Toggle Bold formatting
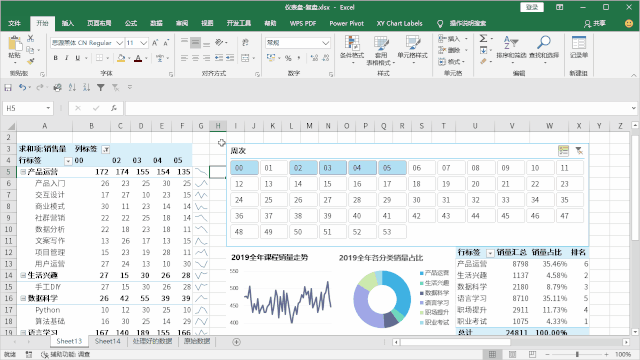 point(56,58)
